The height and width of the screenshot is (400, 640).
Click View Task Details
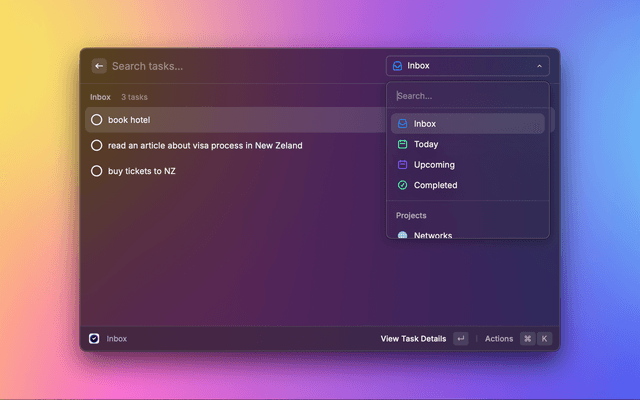tap(413, 339)
